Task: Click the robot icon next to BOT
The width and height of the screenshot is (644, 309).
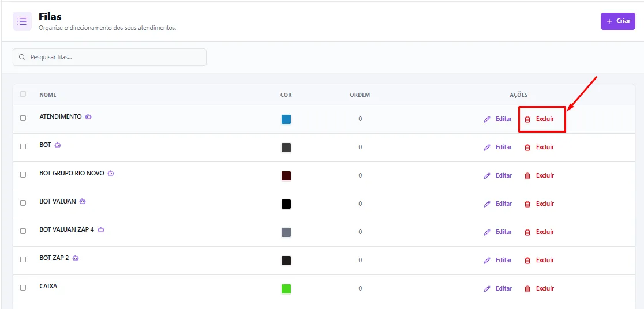Action: click(58, 145)
